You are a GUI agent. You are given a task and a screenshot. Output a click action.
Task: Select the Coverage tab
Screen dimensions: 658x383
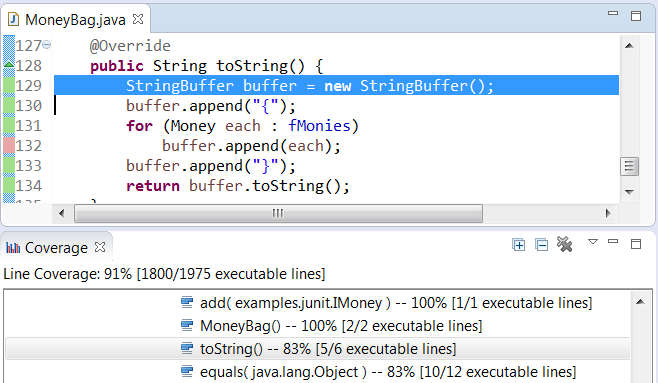(56, 248)
